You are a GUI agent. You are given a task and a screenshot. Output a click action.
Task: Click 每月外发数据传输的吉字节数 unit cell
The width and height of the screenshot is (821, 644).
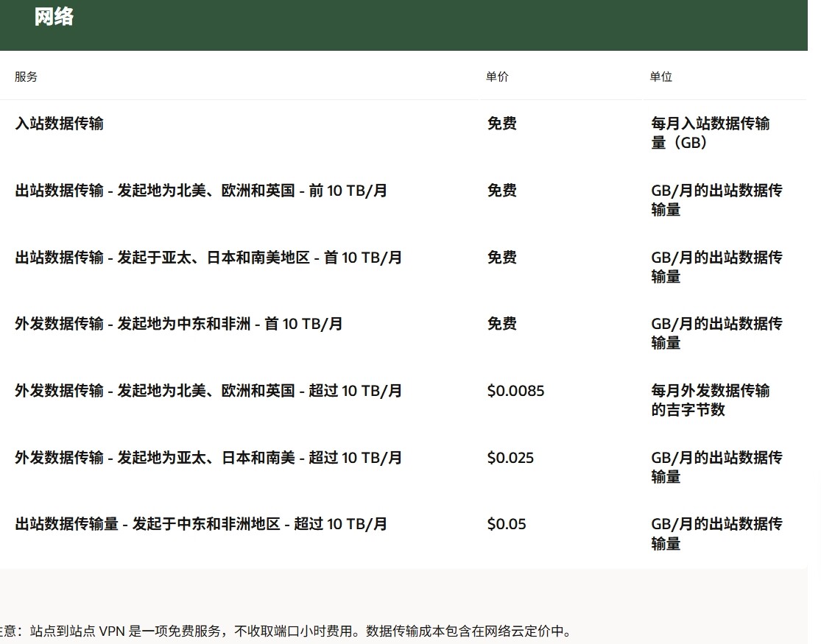point(710,400)
